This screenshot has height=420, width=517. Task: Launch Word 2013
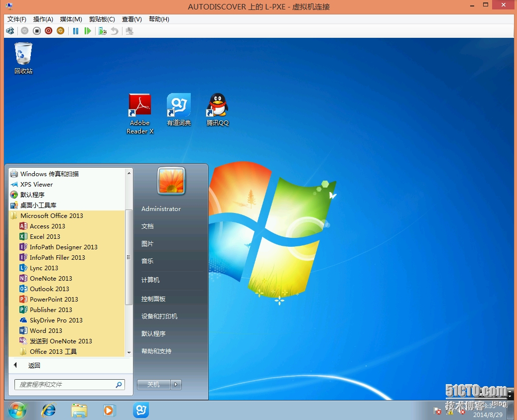[67, 331]
